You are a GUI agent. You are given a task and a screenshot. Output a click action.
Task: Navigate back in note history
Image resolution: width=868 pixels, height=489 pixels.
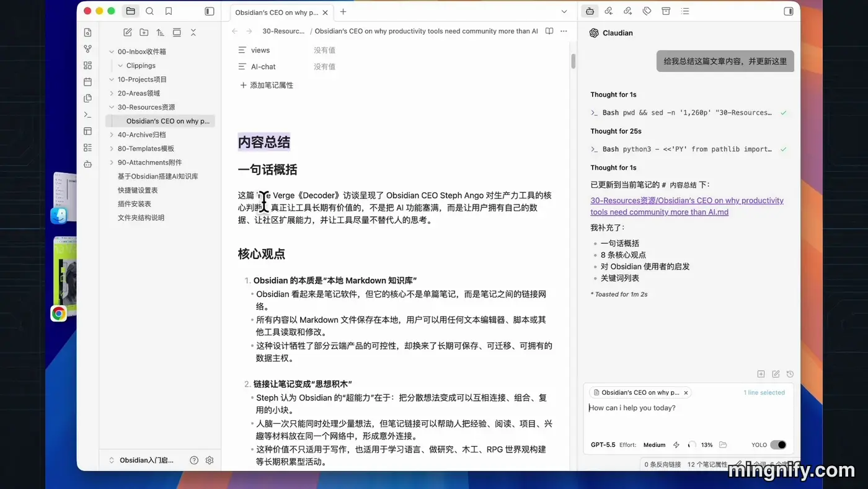(x=234, y=31)
